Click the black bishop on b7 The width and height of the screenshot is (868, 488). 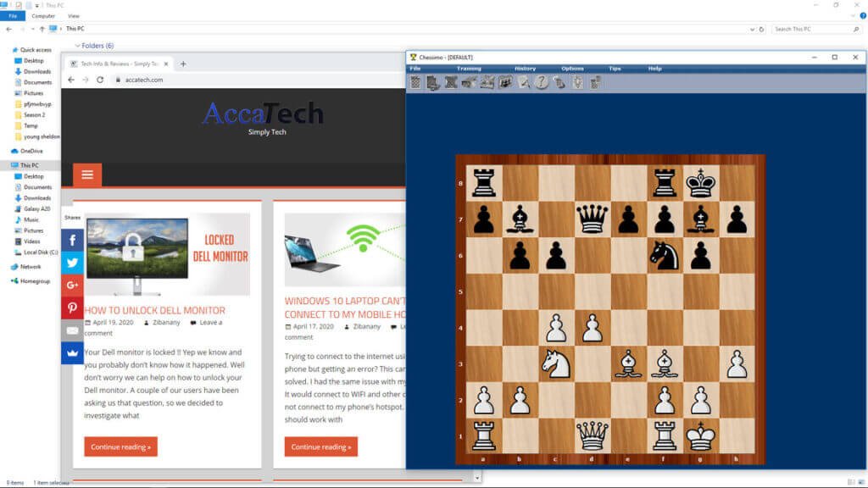pos(520,219)
